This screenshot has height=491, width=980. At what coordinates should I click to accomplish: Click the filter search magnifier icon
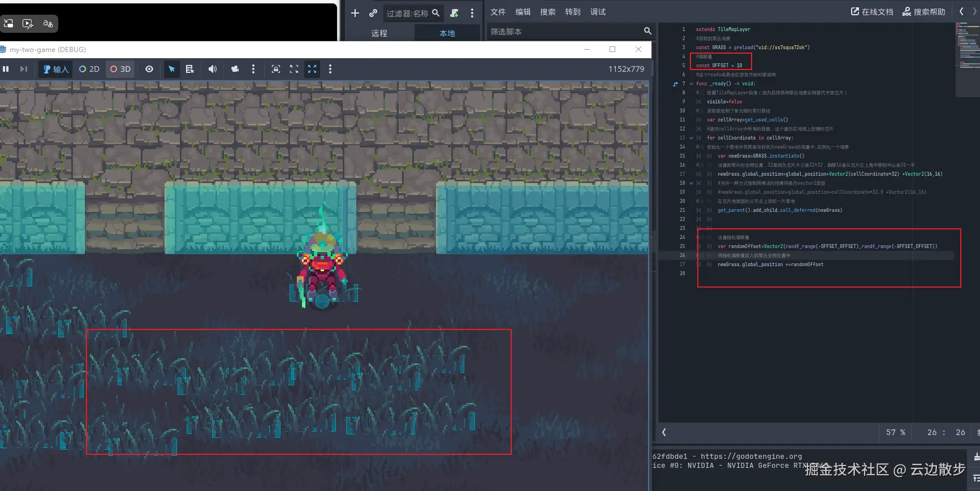pyautogui.click(x=435, y=12)
